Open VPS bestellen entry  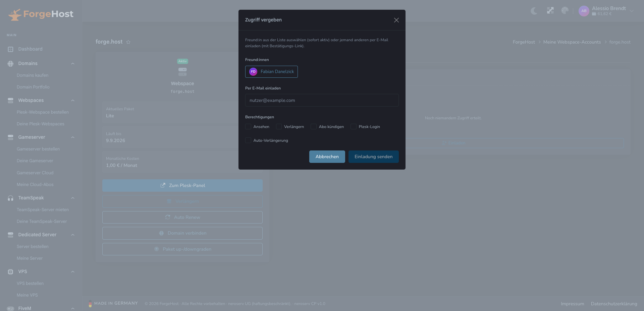click(x=30, y=284)
